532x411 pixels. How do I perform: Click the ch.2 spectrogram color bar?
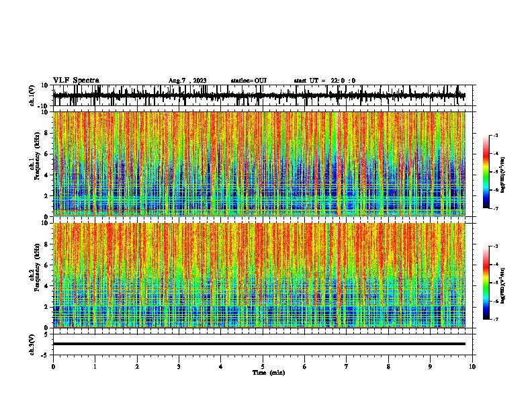[x=486, y=283]
